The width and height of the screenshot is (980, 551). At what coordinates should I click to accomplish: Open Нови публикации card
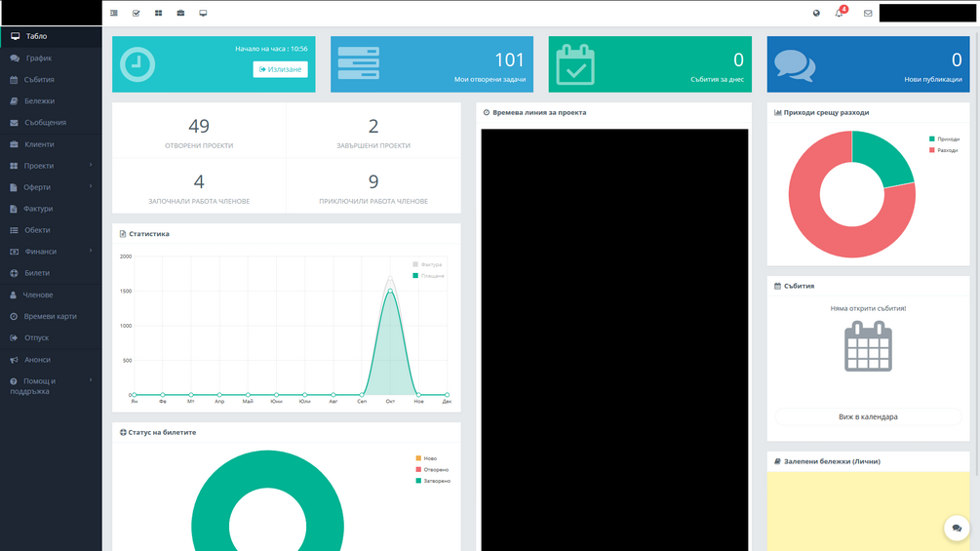[x=868, y=64]
